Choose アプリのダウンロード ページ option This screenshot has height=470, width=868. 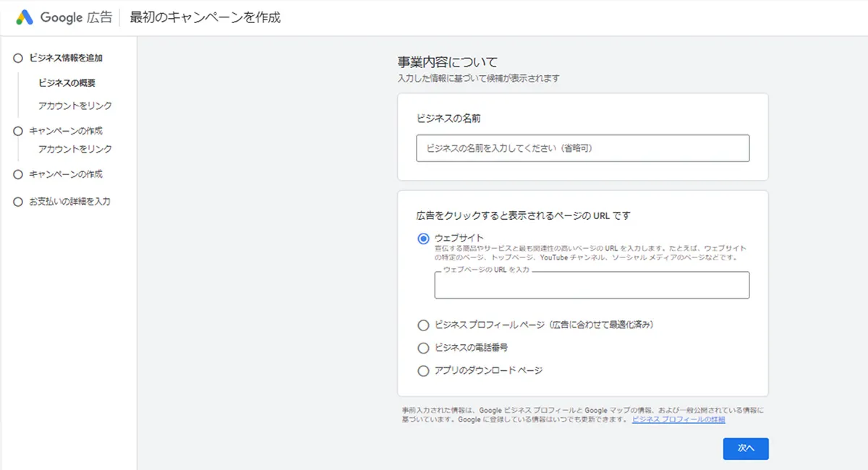coord(423,371)
